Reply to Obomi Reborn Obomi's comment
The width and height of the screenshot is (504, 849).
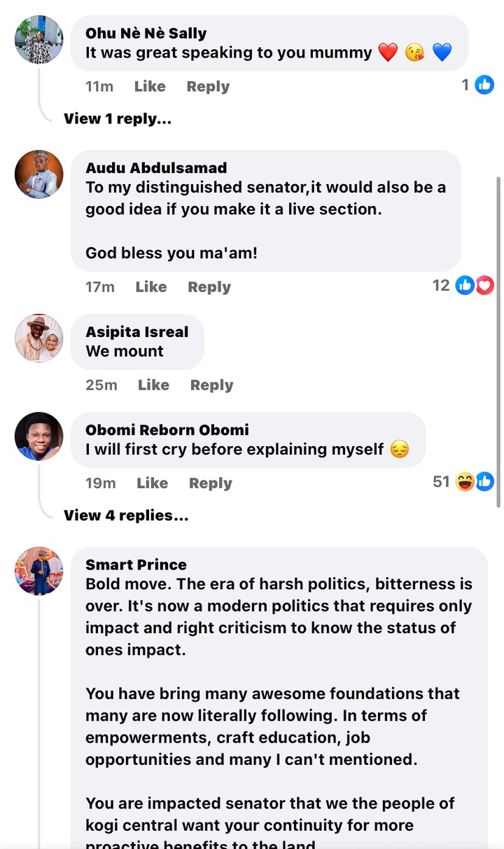211,483
